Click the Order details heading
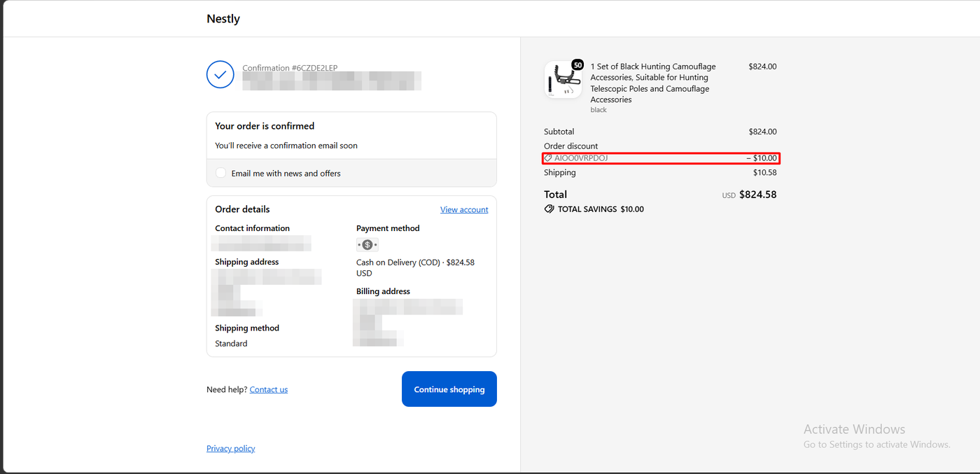Screen dimensions: 980x474 (x=242, y=209)
